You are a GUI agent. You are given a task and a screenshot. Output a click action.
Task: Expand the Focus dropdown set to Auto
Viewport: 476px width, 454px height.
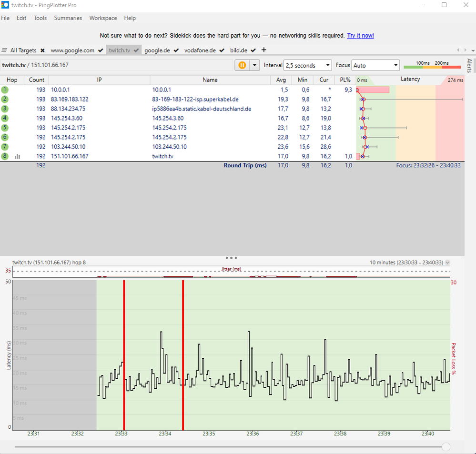point(375,65)
